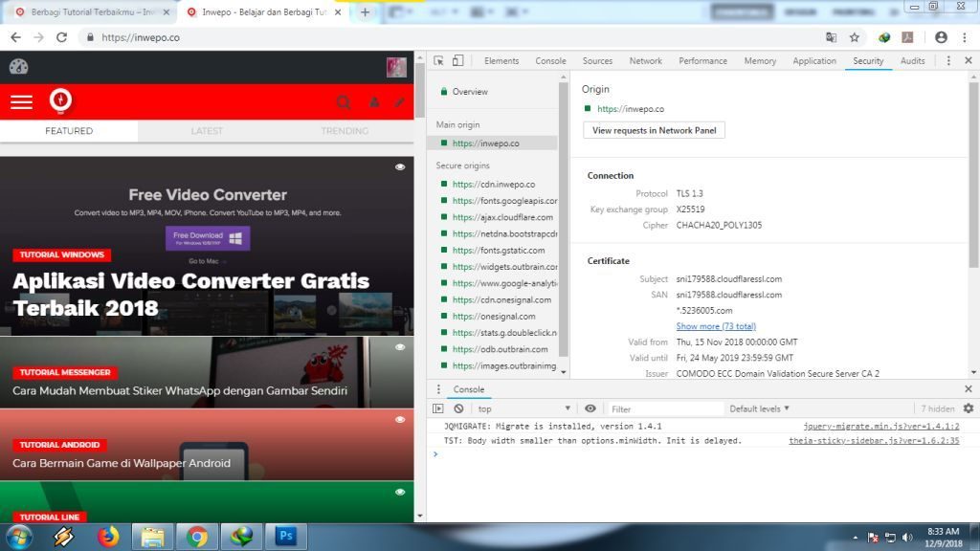Toggle the eye icon on Tutorial Line article
Screen dimensions: 980x551
pyautogui.click(x=400, y=492)
